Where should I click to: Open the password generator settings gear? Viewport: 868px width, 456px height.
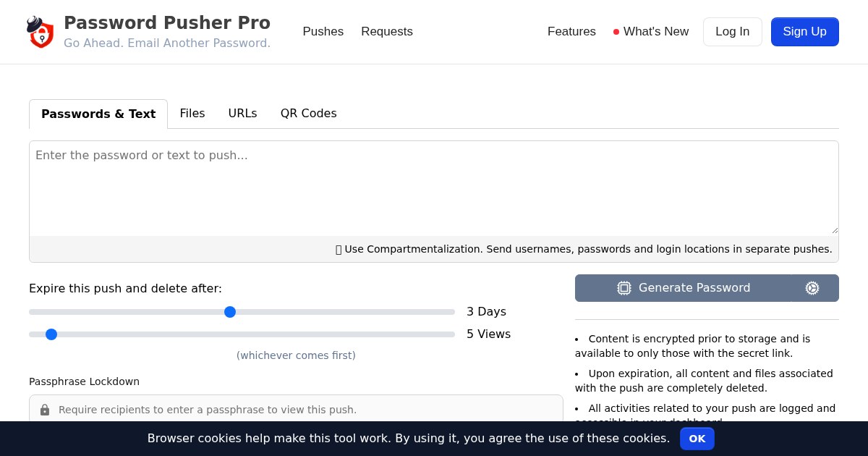click(812, 288)
